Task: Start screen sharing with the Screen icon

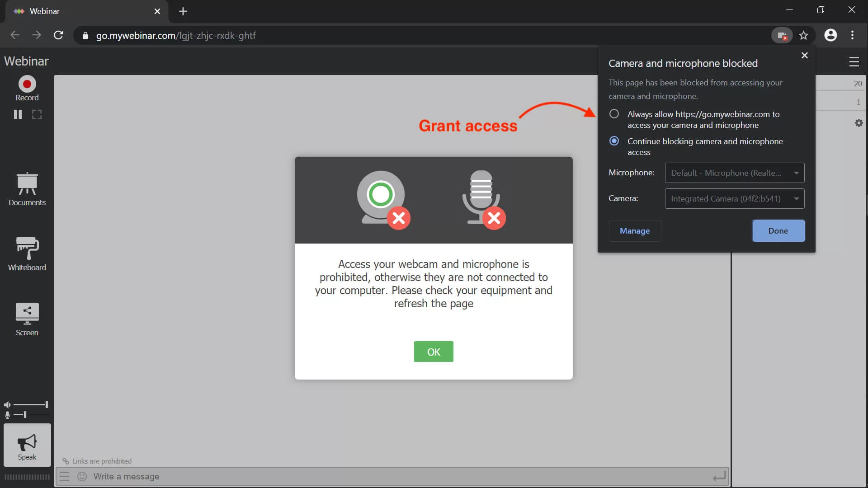Action: coord(26,319)
